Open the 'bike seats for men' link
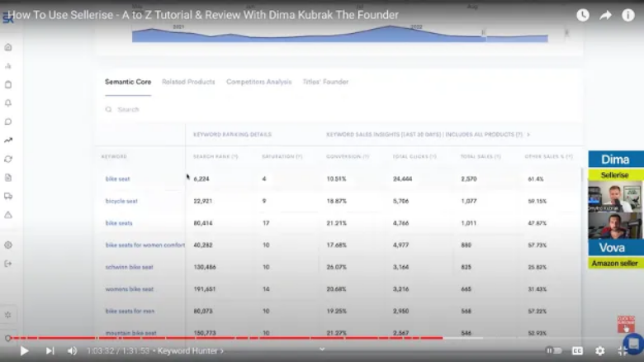Viewport: 644px width, 362px height. [130, 311]
